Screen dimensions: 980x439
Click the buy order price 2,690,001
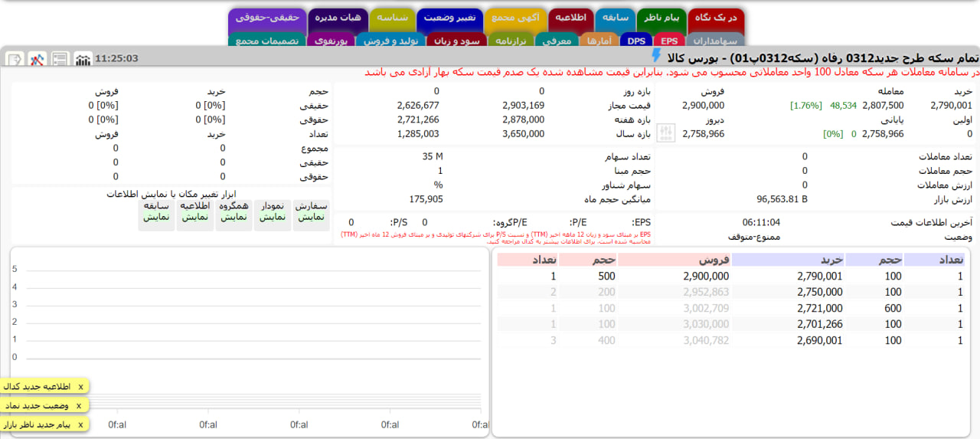[x=819, y=340]
